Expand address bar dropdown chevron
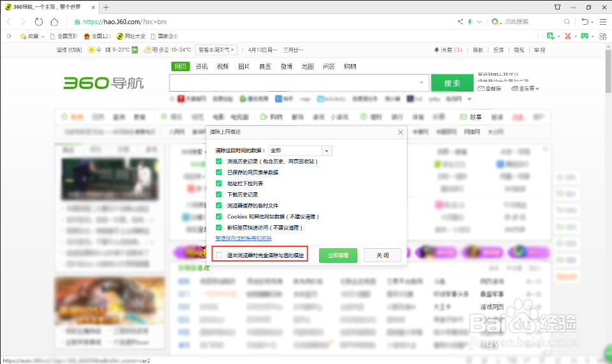This screenshot has width=612, height=364. (480, 22)
